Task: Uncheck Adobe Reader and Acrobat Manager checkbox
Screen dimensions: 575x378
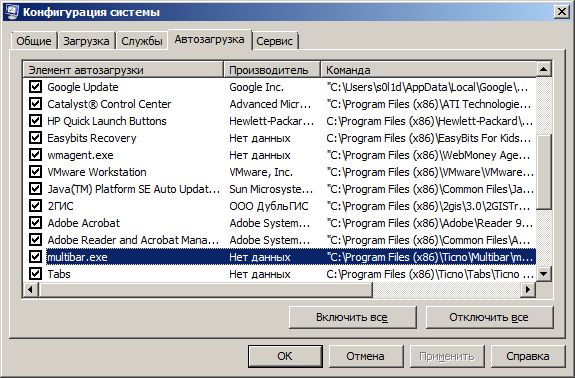Action: 35,240
